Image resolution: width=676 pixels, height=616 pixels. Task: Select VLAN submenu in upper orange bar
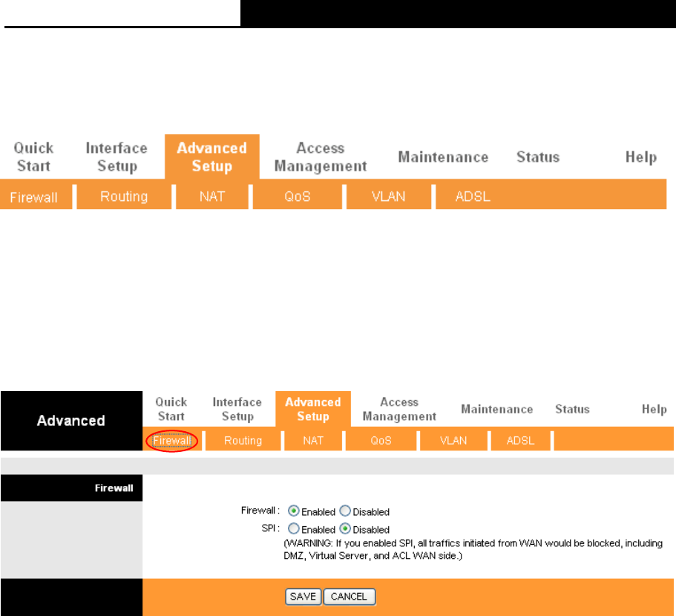pos(388,197)
